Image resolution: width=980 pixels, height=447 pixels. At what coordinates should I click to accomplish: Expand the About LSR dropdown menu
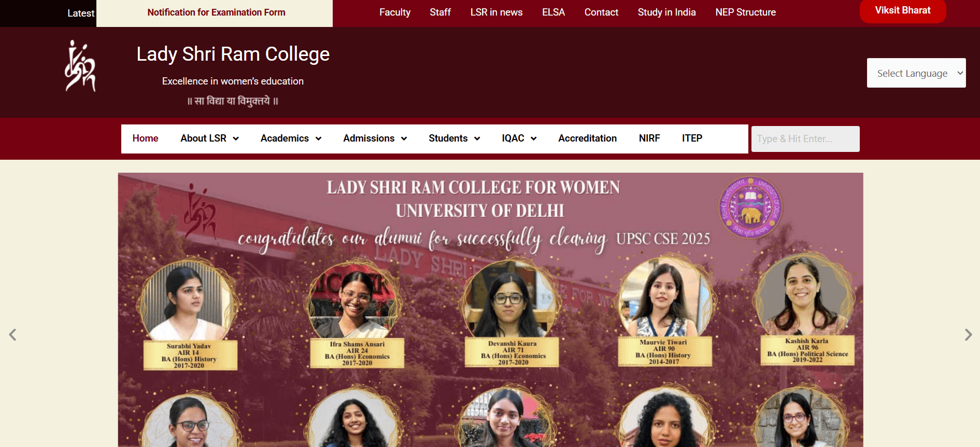point(209,138)
